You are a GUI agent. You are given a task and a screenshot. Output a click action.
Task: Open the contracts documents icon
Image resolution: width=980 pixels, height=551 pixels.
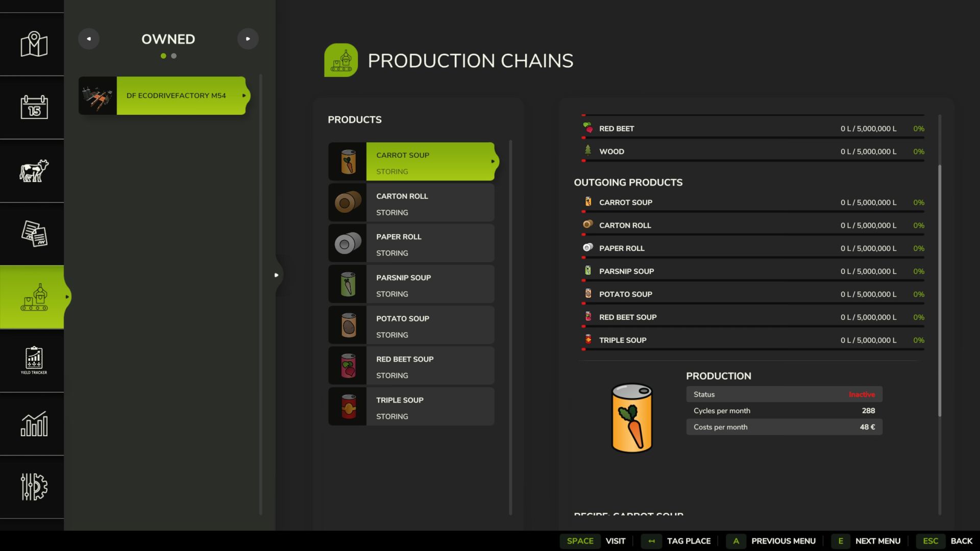[x=34, y=234]
